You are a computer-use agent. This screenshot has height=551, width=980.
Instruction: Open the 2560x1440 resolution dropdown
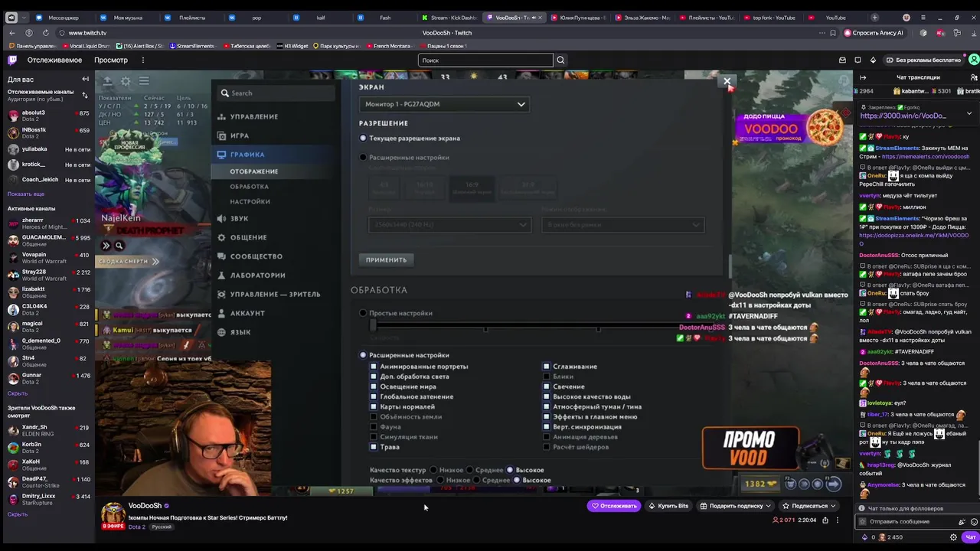click(x=449, y=224)
